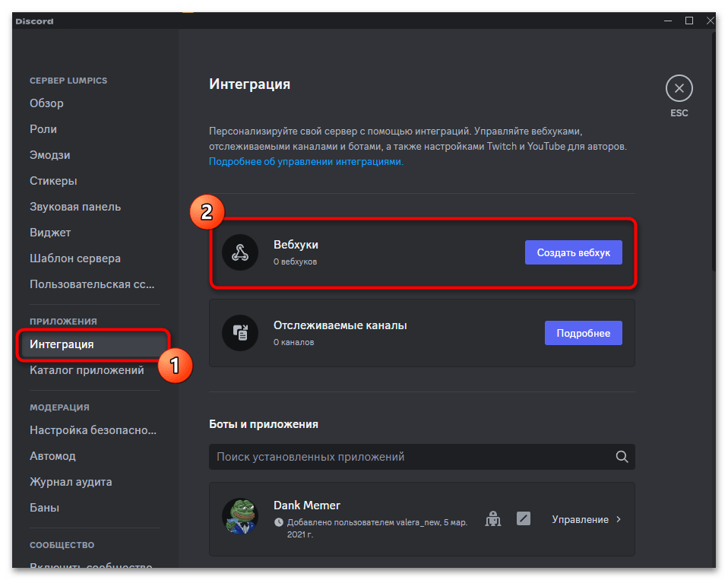Screen dimensions: 728x580
Task: Minimize the Discord window
Action: tap(668, 21)
